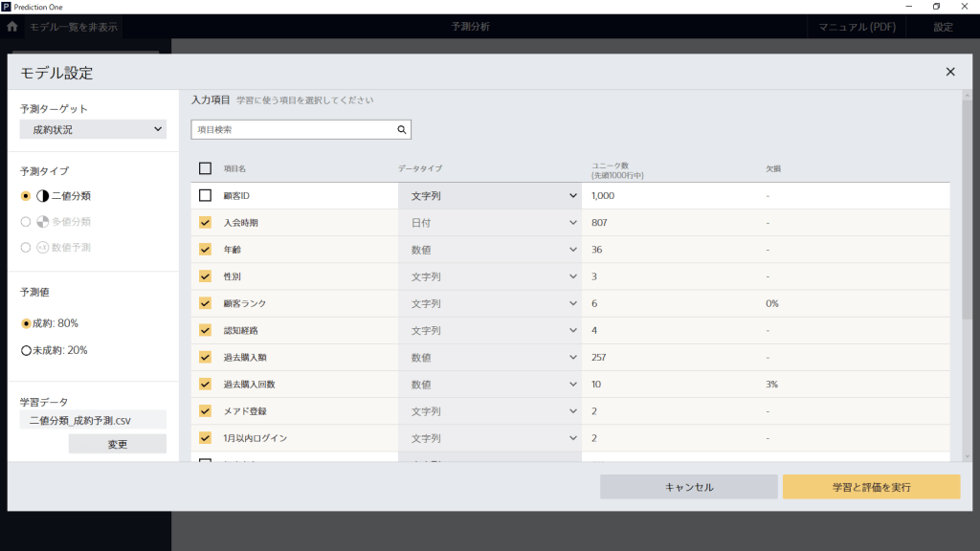Screen dimensions: 980x551
Task: Open 設定 in top bar
Action: pos(943,27)
